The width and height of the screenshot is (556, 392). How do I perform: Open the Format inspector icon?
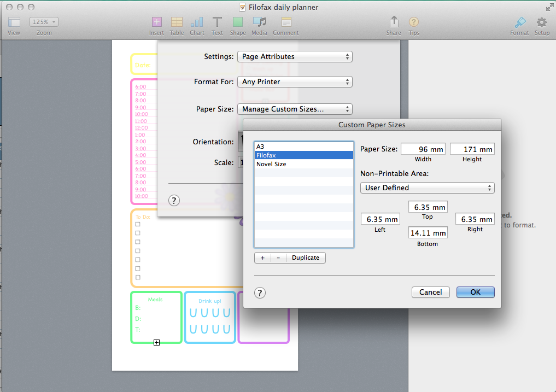(x=520, y=22)
